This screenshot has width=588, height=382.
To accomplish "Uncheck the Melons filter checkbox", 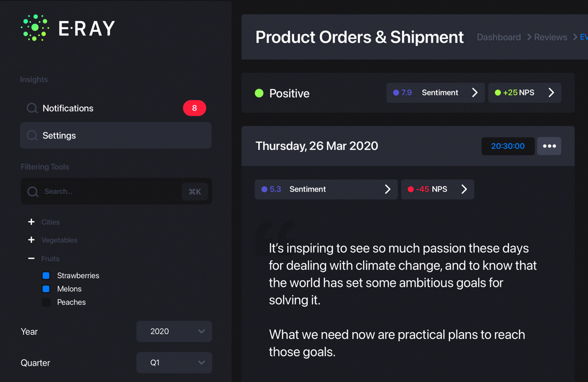I will pyautogui.click(x=46, y=289).
